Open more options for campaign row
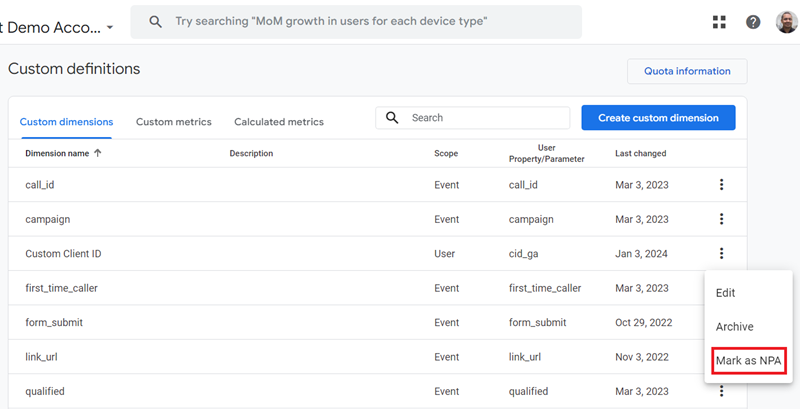Viewport: 800px width, 409px height. (721, 219)
